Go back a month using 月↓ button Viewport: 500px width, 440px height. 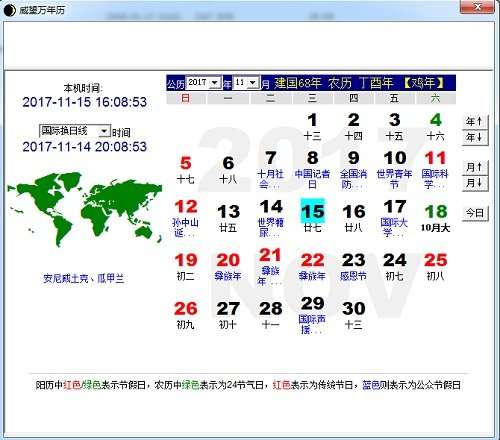[x=475, y=183]
